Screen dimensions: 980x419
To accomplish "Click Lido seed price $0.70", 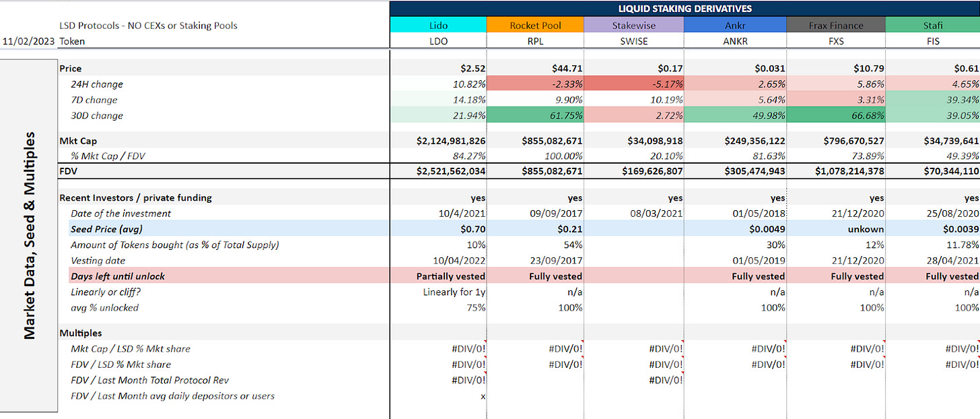I will [x=438, y=229].
